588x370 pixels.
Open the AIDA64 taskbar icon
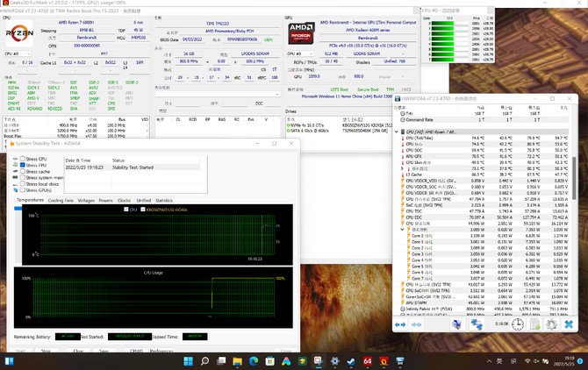[x=368, y=361]
